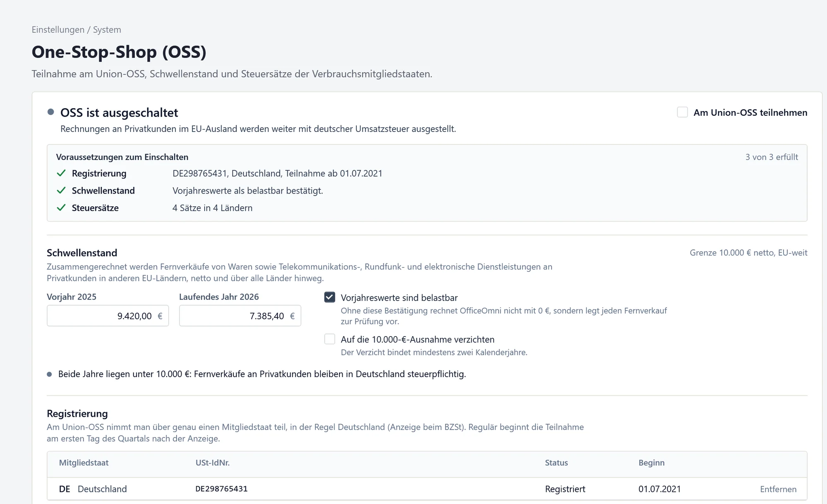Click the 'Voraussetzungen zum Einschalten' heading

point(122,157)
